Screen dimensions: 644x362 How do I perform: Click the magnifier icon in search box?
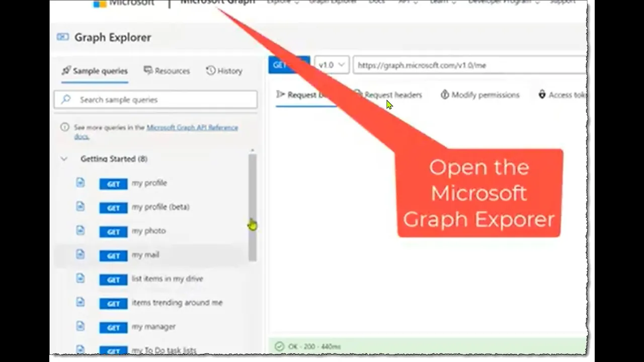pyautogui.click(x=66, y=100)
